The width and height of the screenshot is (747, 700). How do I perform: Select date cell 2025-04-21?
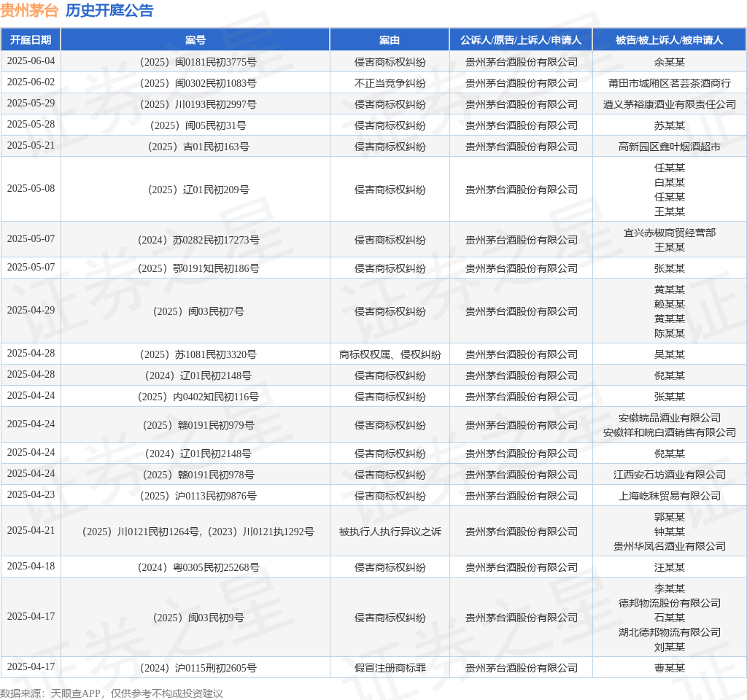pos(31,531)
